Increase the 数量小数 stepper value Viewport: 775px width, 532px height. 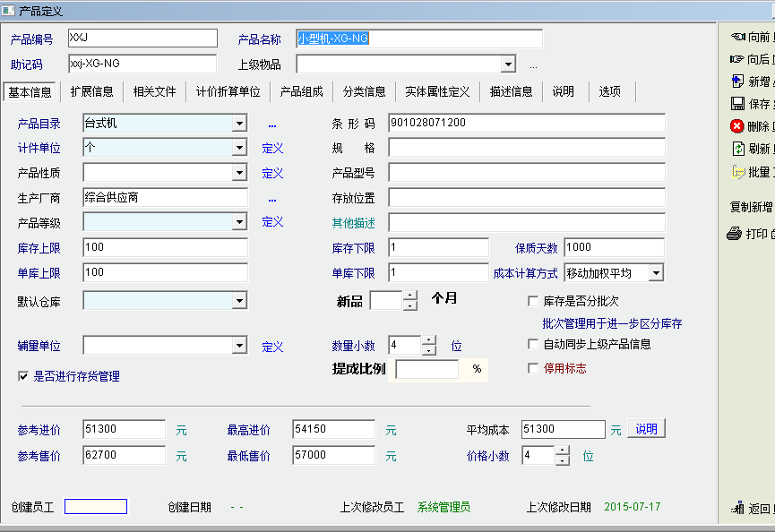[x=429, y=340]
